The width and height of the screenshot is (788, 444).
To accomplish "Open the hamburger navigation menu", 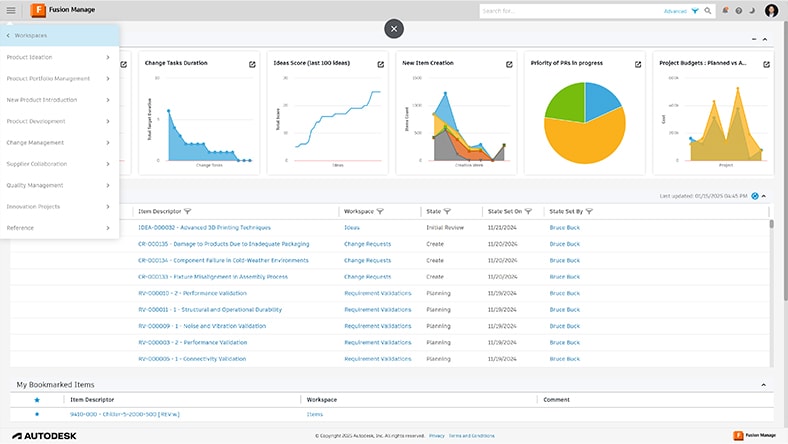I will (x=11, y=10).
